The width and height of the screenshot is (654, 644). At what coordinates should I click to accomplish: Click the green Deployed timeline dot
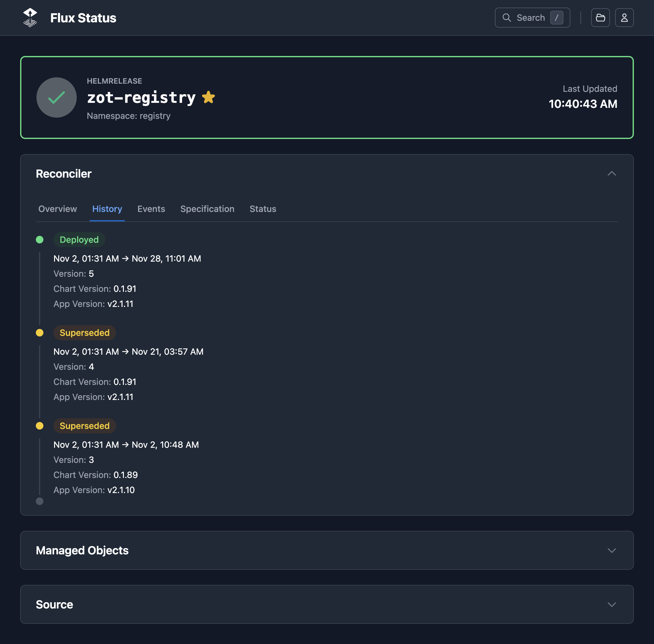point(40,240)
